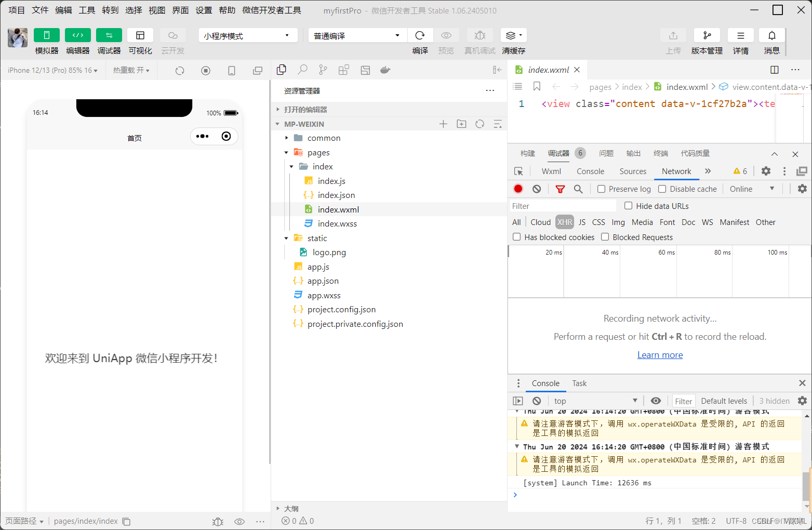Click new file plus icon in MP-WEIXIN
This screenshot has height=530, width=812.
pyautogui.click(x=443, y=124)
